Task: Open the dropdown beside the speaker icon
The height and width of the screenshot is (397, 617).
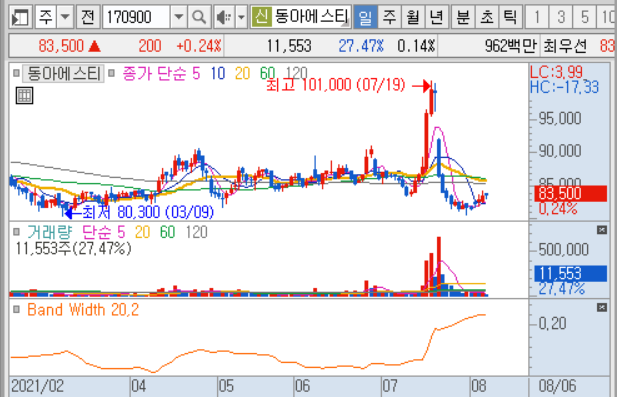Action: [x=241, y=17]
